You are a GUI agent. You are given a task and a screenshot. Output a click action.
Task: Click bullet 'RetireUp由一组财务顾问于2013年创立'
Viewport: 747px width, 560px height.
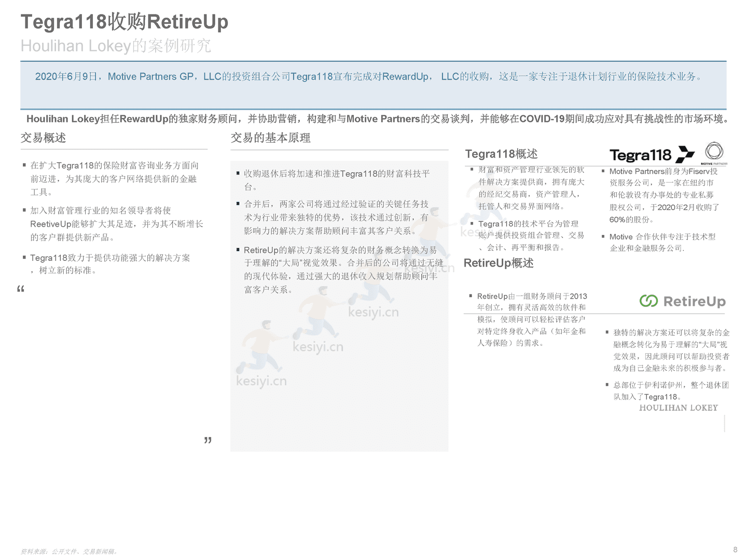pyautogui.click(x=528, y=319)
